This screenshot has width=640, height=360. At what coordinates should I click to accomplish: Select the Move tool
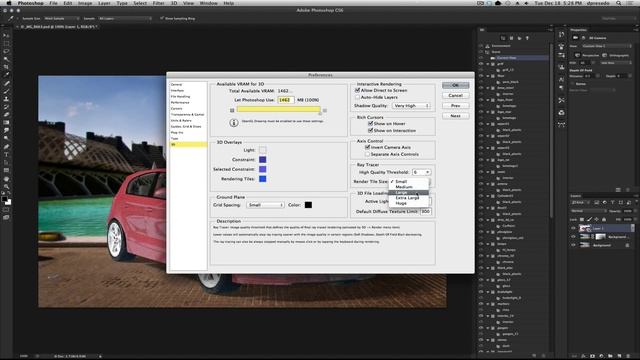(6, 36)
